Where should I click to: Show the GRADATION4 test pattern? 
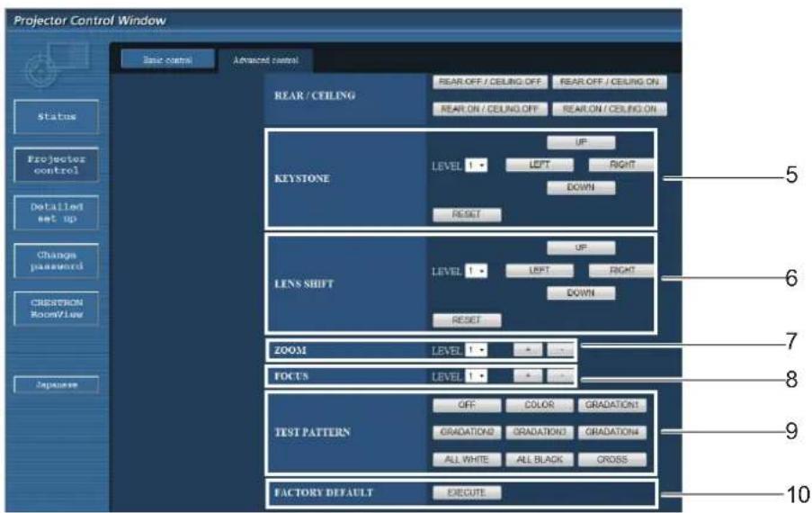612,432
